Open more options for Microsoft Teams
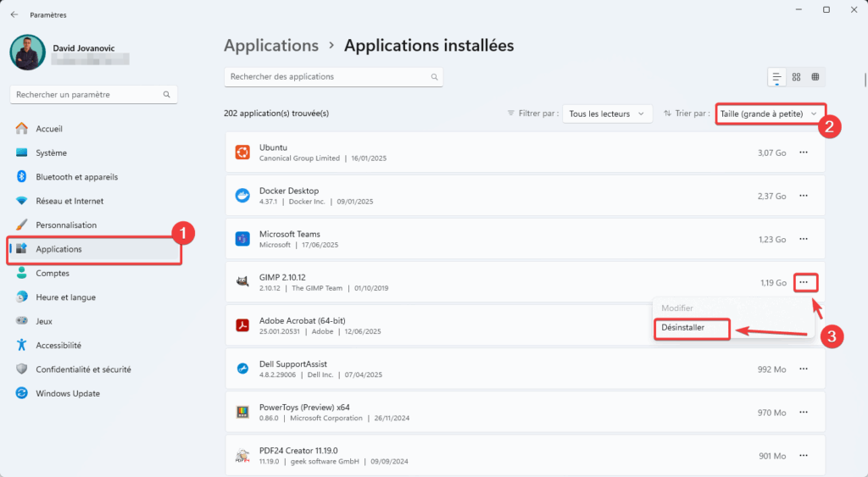868x477 pixels. coord(804,239)
